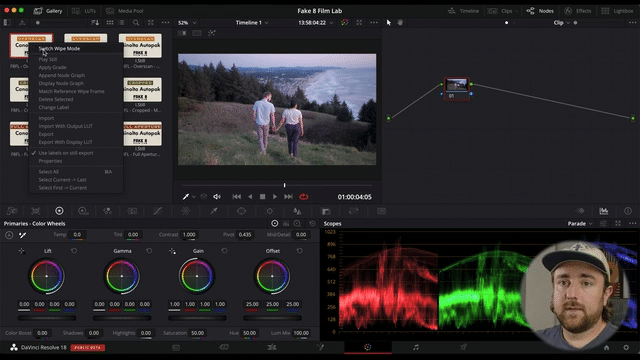Toggle loop playback
This screenshot has height=360, width=640.
tap(304, 197)
